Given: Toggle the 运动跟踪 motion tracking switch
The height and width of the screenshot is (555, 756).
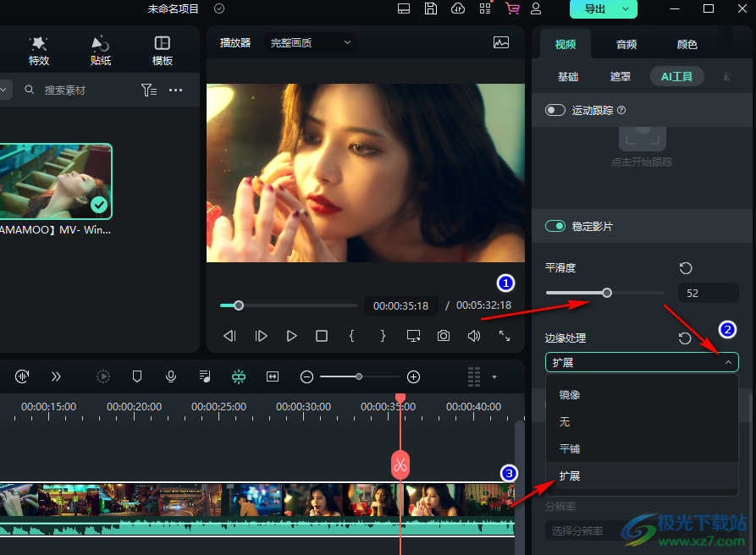Looking at the screenshot, I should 555,110.
